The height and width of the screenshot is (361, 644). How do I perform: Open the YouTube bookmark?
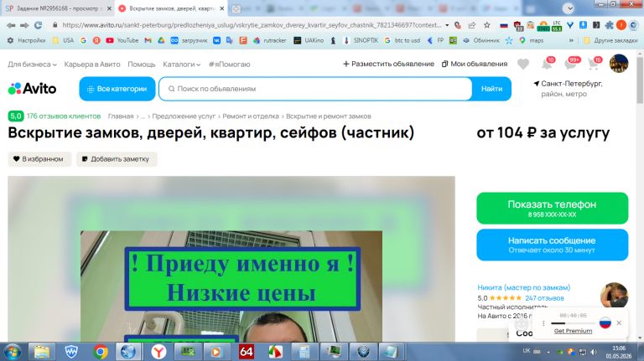pyautogui.click(x=122, y=40)
